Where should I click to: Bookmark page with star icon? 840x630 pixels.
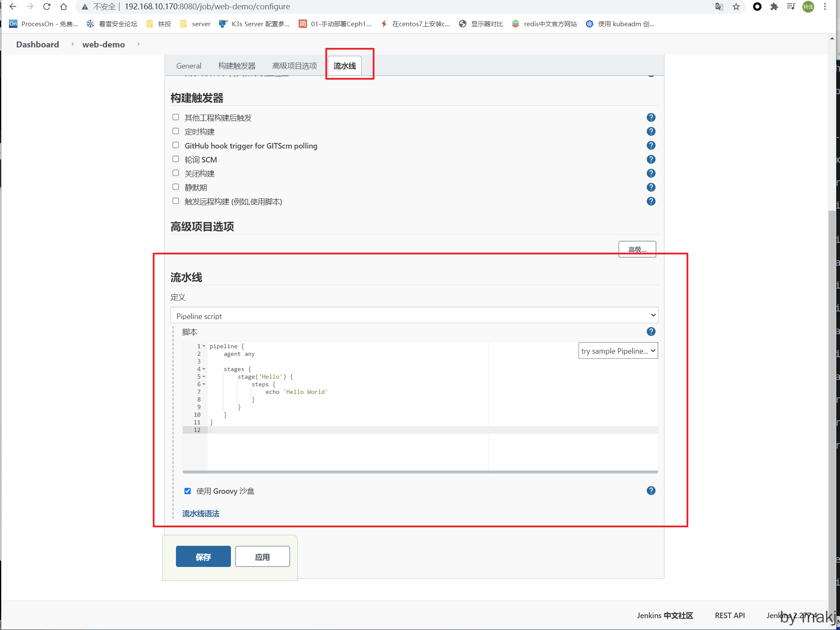click(736, 6)
